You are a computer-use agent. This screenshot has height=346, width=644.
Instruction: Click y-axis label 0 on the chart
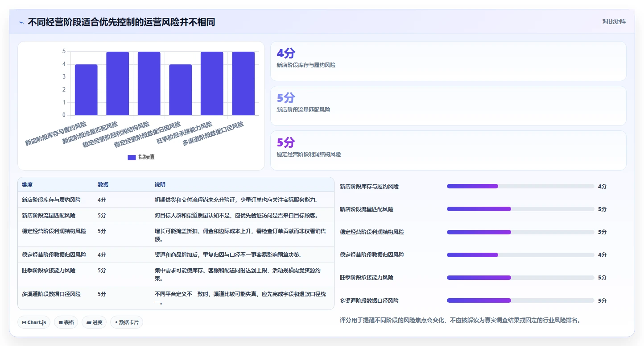point(64,115)
